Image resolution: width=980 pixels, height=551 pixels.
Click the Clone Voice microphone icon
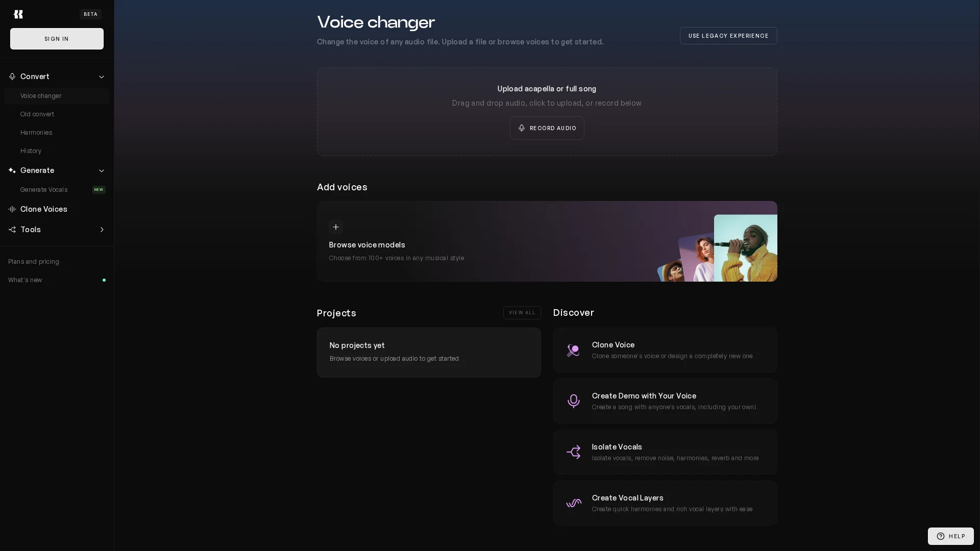click(x=573, y=350)
